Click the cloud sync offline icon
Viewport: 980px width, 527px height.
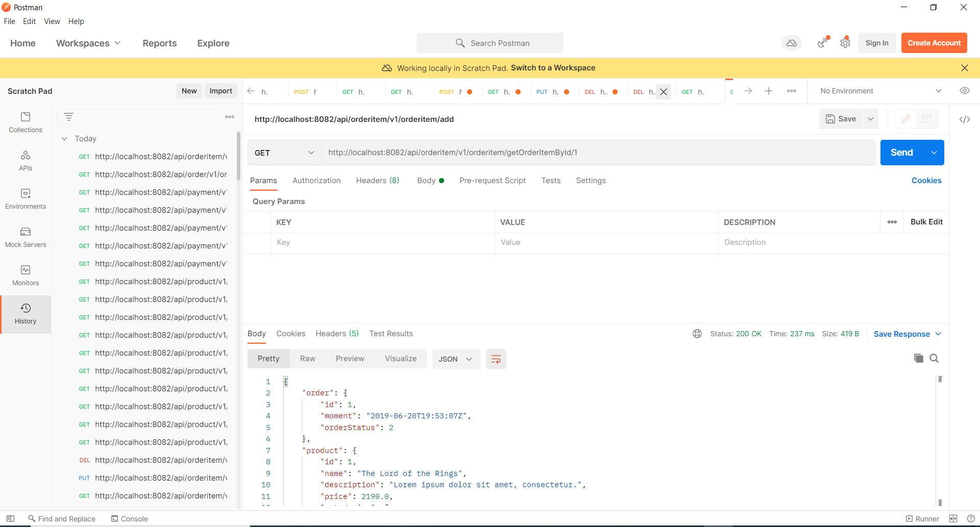pos(791,43)
